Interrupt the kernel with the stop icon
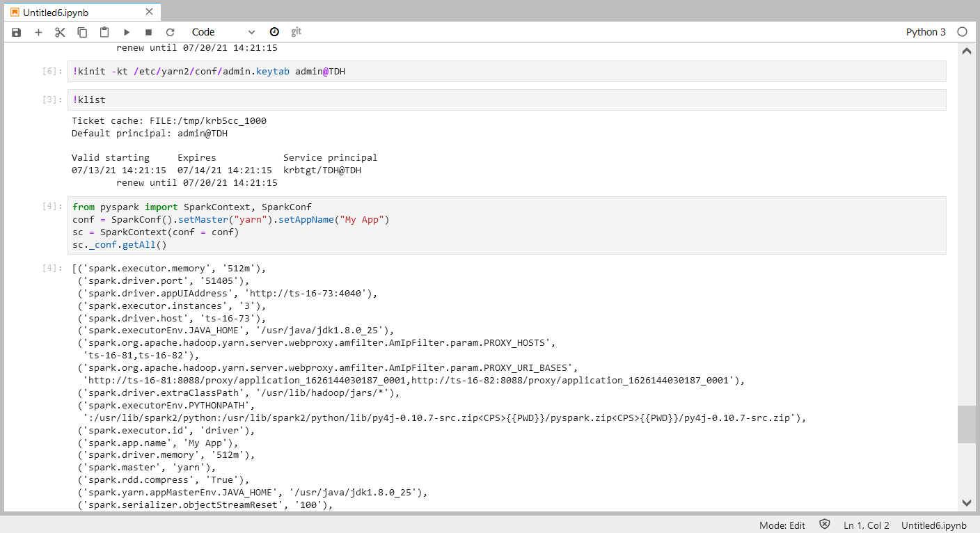This screenshot has width=980, height=533. click(148, 32)
